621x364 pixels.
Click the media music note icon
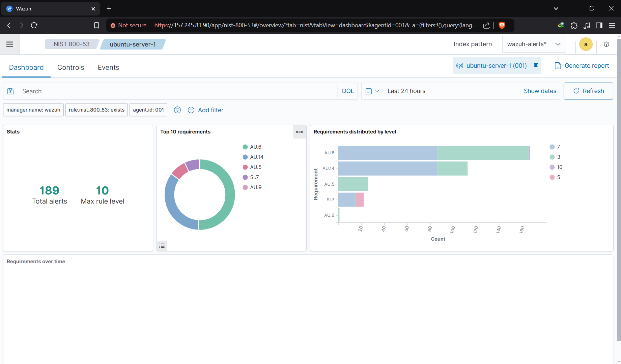[587, 25]
